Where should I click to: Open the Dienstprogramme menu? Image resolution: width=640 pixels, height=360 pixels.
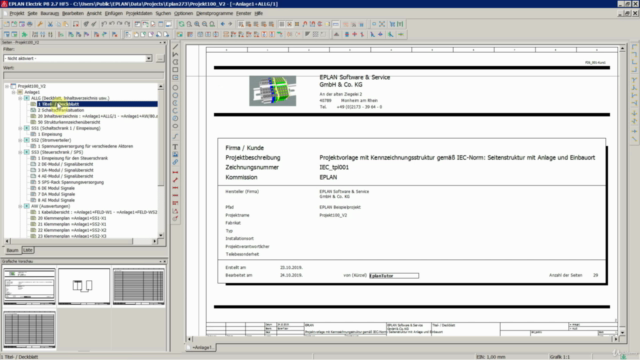click(x=214, y=13)
